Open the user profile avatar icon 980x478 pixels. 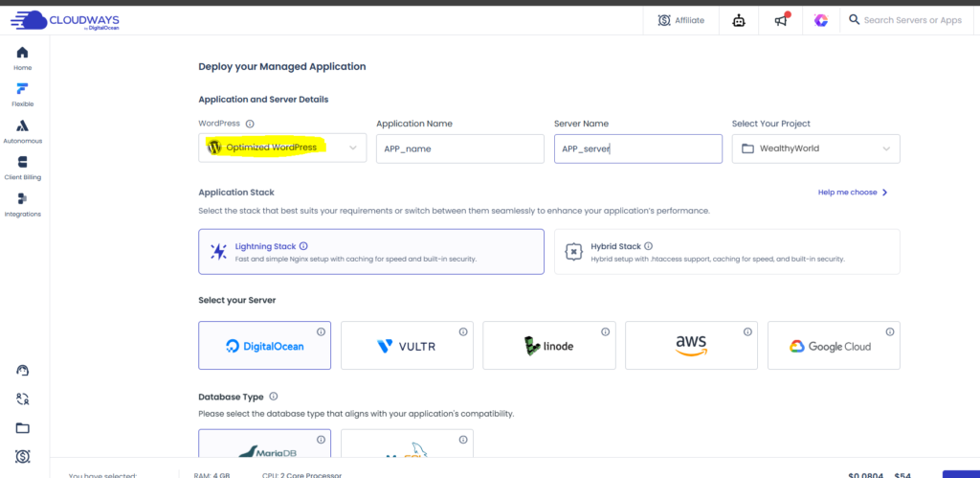point(820,20)
